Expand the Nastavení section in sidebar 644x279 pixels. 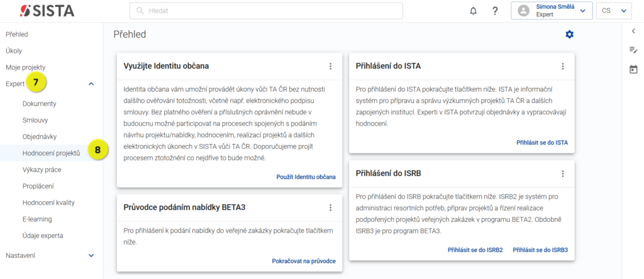[91, 256]
